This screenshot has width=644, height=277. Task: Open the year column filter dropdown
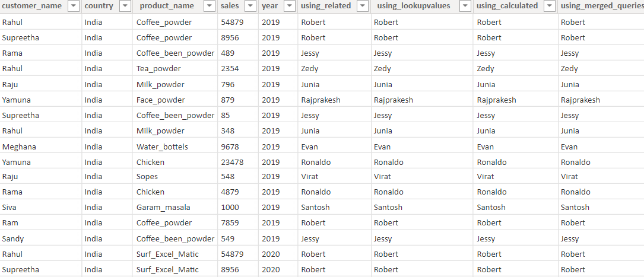[289, 6]
